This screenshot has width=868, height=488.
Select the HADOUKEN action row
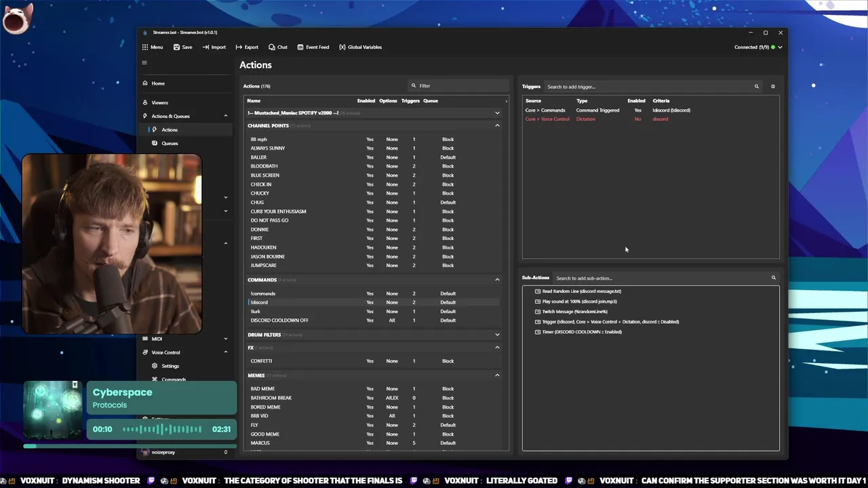pyautogui.click(x=373, y=247)
